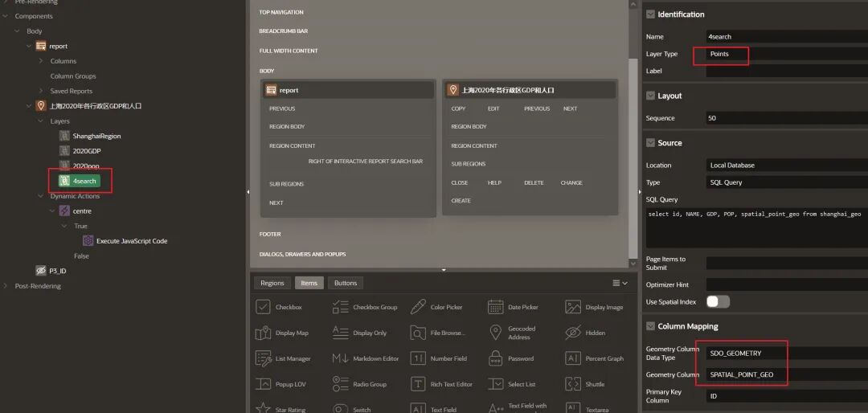The height and width of the screenshot is (413, 868).
Task: Click inside the SQL Query editor
Action: point(757,227)
